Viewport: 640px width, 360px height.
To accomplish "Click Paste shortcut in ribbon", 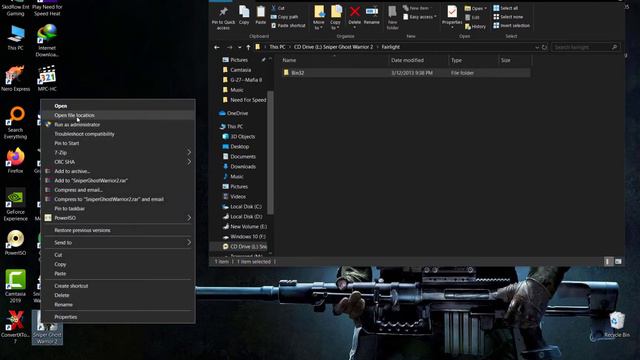I will tap(288, 25).
